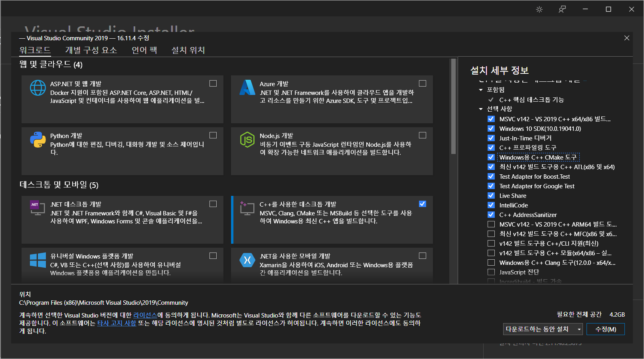Check Windows C++ Clang tools option

point(491,262)
